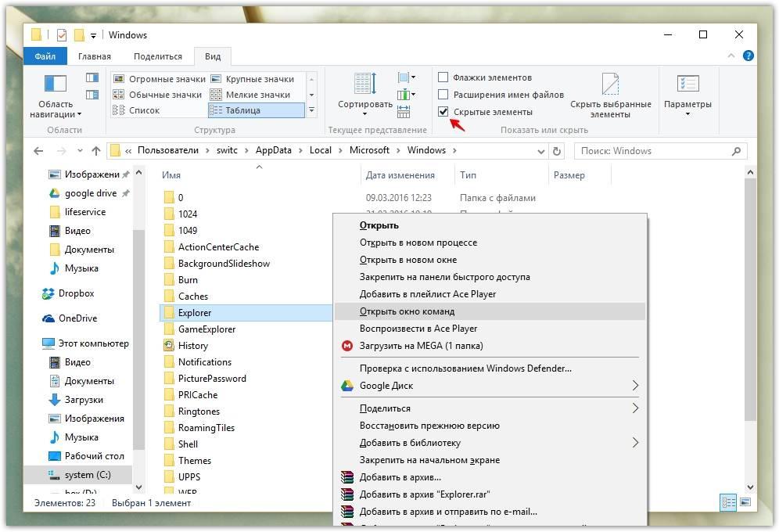Open the recent locations dropdown arrow
Image resolution: width=779 pixels, height=532 pixels.
(x=80, y=150)
